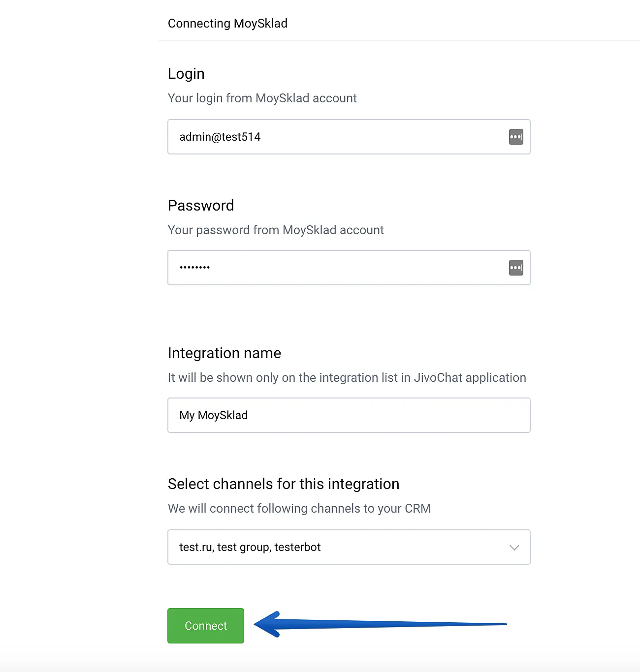Click 'Select channels for this integration' heading
Viewport: 640px width, 672px height.
tap(284, 484)
